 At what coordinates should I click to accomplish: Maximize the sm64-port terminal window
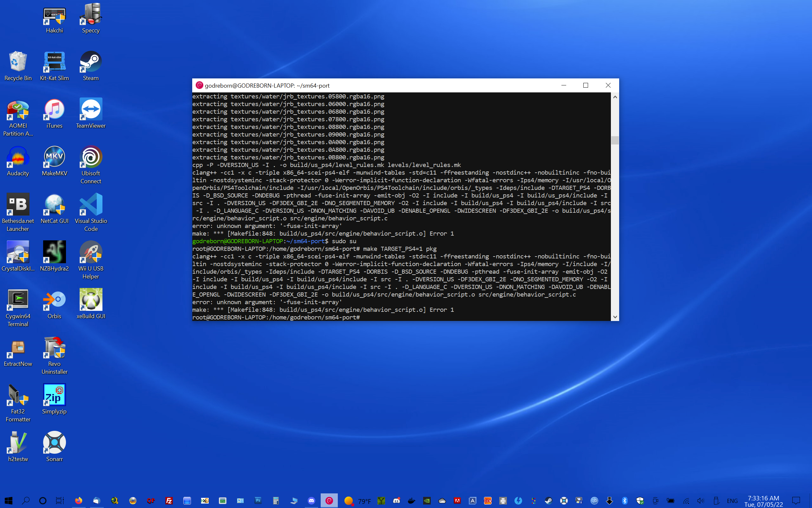586,85
